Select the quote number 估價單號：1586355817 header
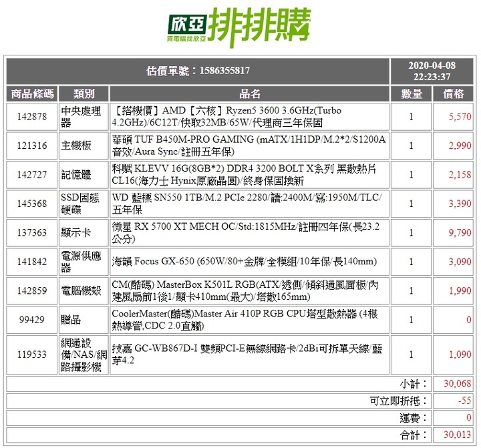This screenshot has height=448, width=481. tap(198, 71)
